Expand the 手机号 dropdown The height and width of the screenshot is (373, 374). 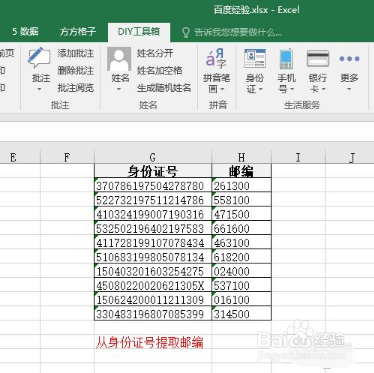tap(292, 89)
